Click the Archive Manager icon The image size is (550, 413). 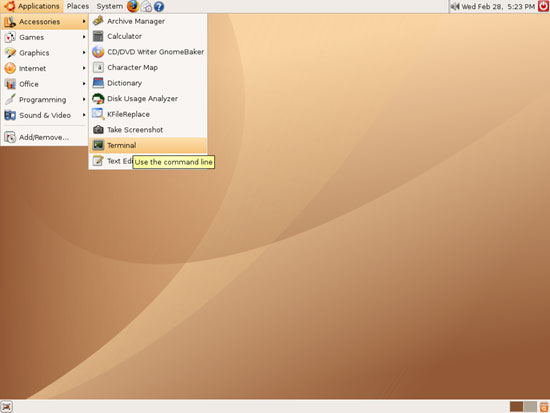(x=98, y=21)
